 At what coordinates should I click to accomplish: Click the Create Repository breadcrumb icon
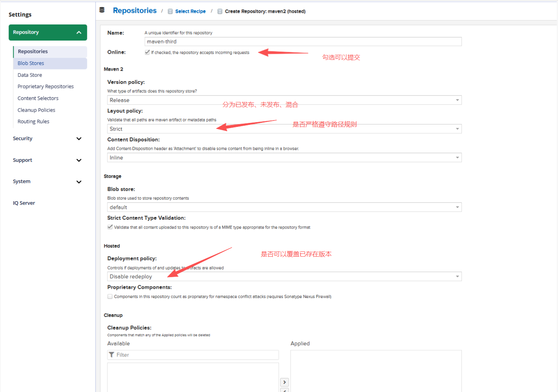coord(220,11)
